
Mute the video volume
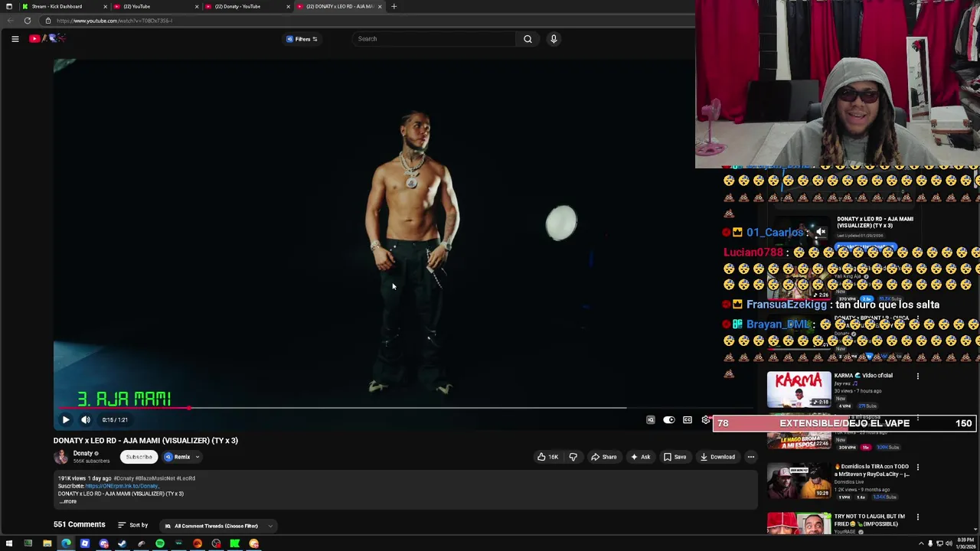(x=86, y=419)
